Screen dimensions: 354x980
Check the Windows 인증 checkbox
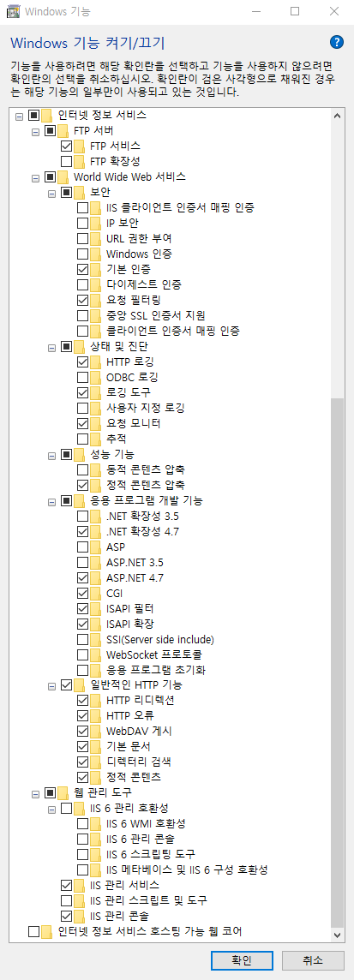[82, 254]
